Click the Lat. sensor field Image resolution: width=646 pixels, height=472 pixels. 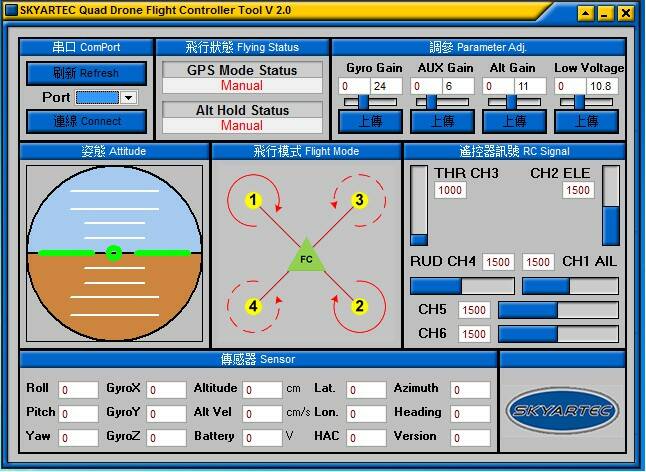point(366,390)
